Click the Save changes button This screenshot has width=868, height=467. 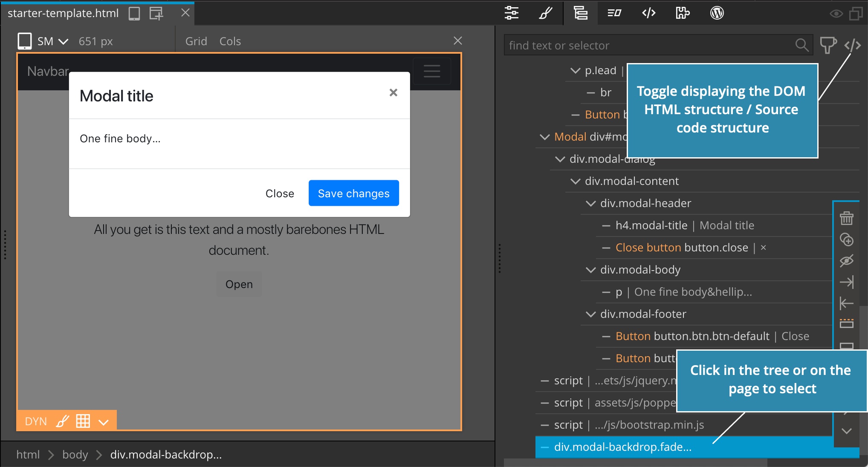pyautogui.click(x=354, y=193)
